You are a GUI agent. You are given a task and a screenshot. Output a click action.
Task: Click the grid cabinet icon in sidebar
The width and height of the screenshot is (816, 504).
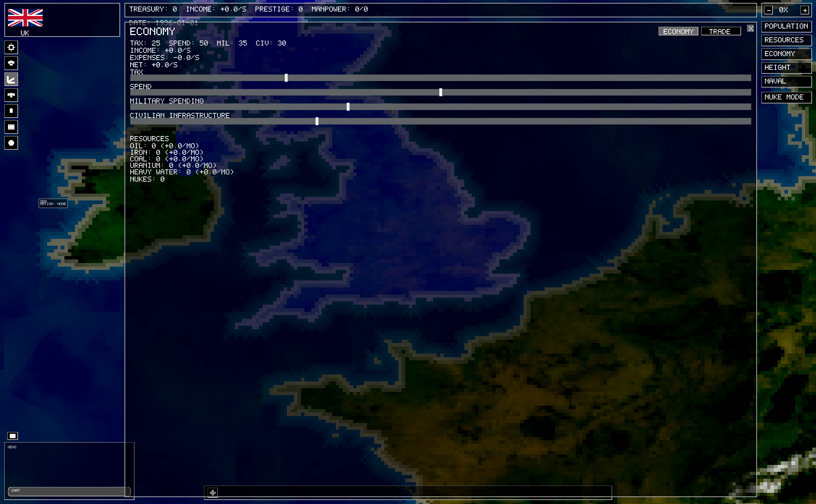coord(11,127)
